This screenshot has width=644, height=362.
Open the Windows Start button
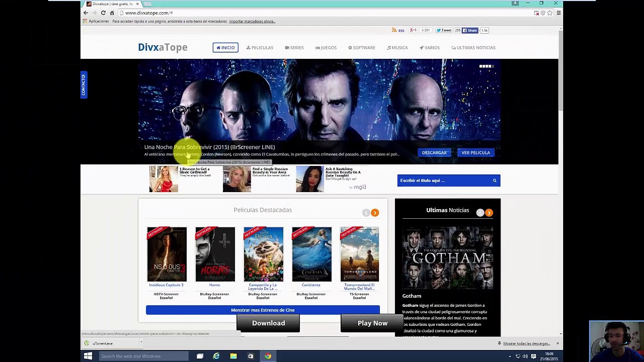[88, 356]
